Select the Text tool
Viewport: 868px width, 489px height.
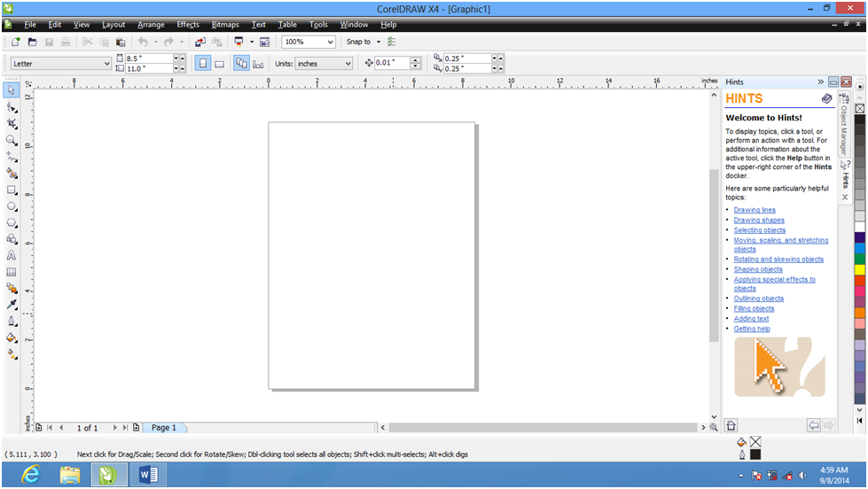12,255
